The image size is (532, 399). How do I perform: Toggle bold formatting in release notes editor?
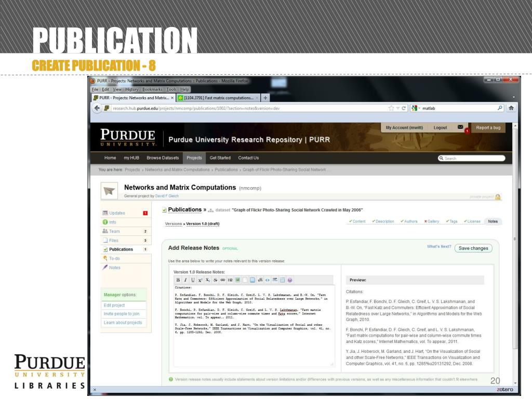(178, 280)
